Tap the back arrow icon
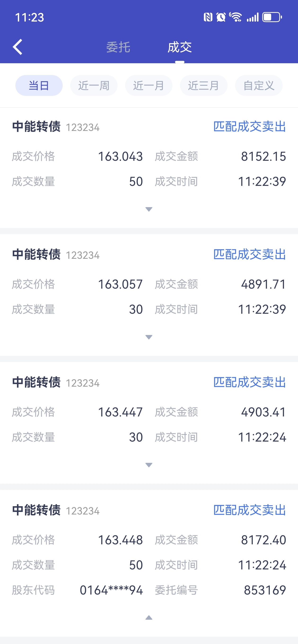Image resolution: width=298 pixels, height=644 pixels. 18,47
